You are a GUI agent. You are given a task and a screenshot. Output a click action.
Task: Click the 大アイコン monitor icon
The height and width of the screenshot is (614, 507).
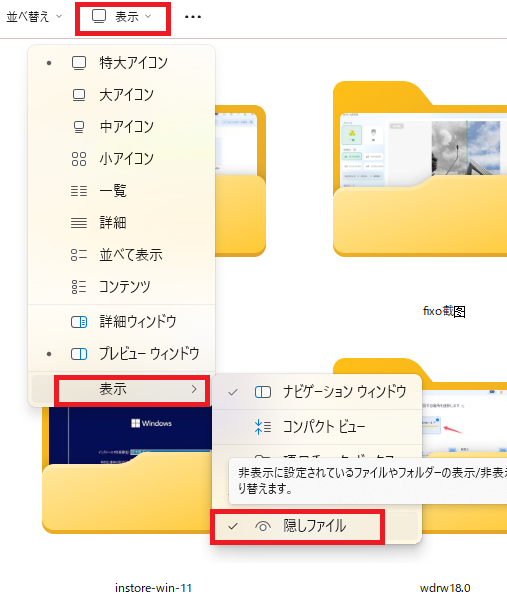(79, 95)
